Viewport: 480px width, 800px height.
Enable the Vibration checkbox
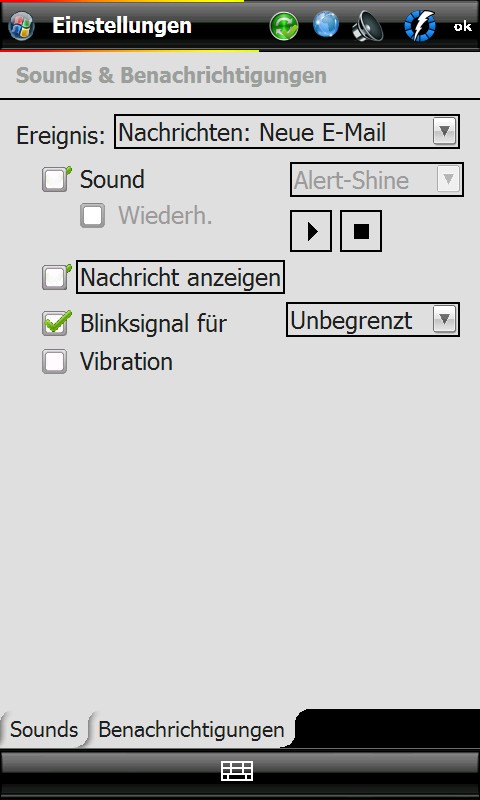54,362
